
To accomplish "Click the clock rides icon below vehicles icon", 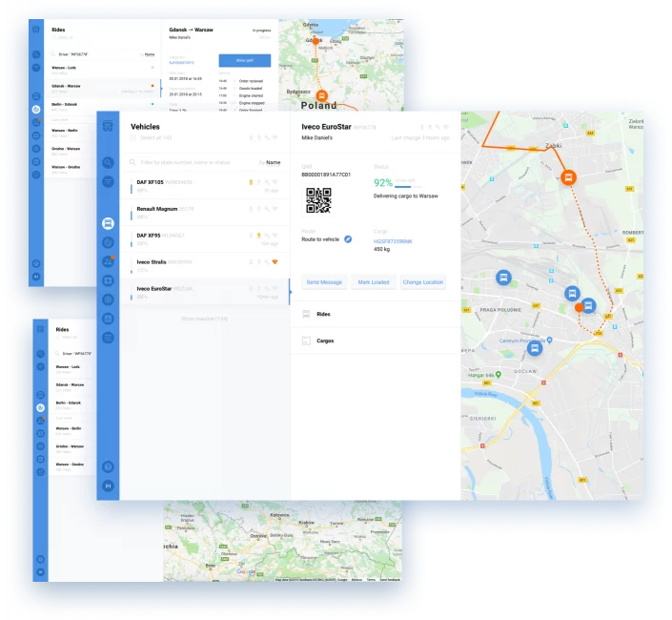I will tap(108, 242).
